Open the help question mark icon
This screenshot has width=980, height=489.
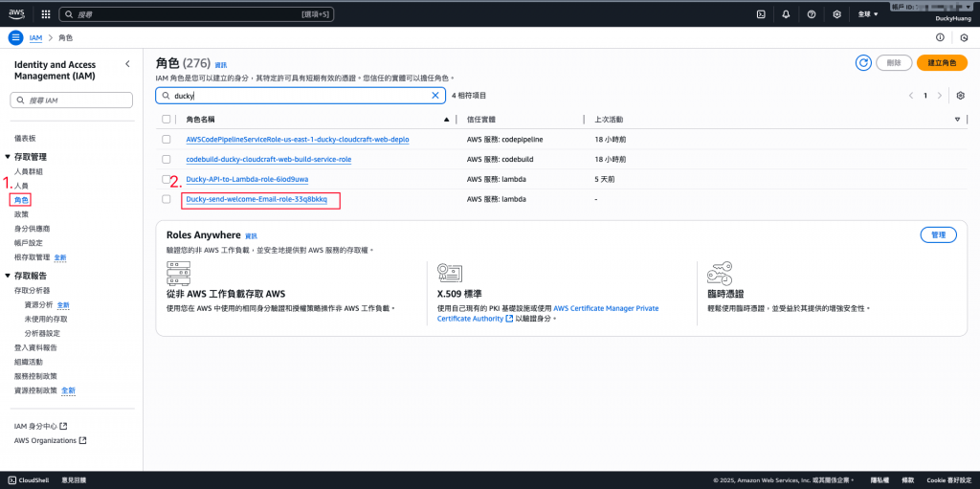(x=812, y=13)
